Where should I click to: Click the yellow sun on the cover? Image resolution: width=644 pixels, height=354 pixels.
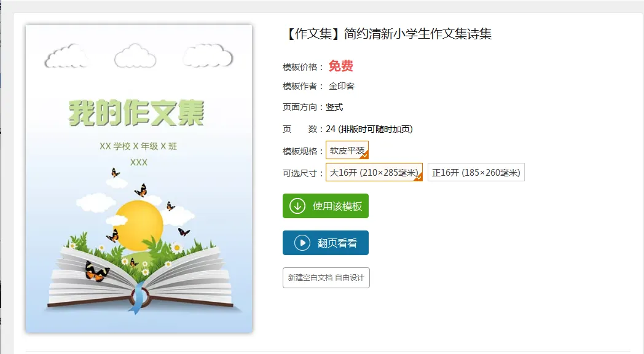click(x=138, y=225)
